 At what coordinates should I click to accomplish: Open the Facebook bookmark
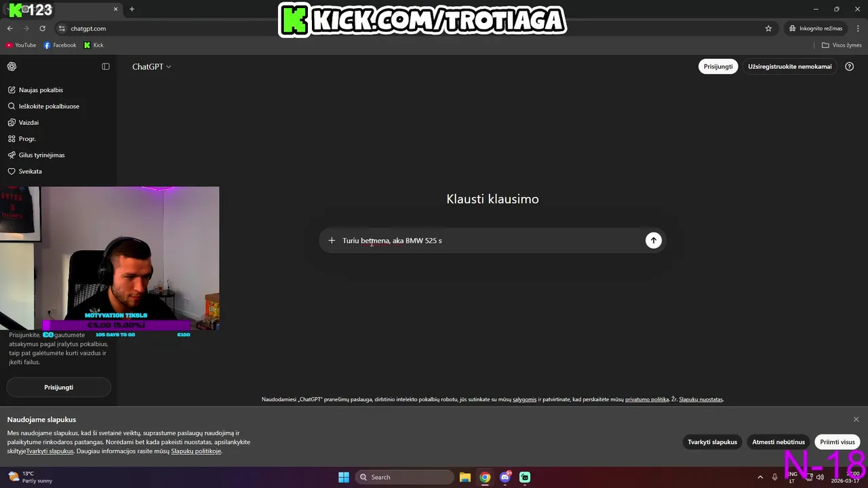coord(60,45)
